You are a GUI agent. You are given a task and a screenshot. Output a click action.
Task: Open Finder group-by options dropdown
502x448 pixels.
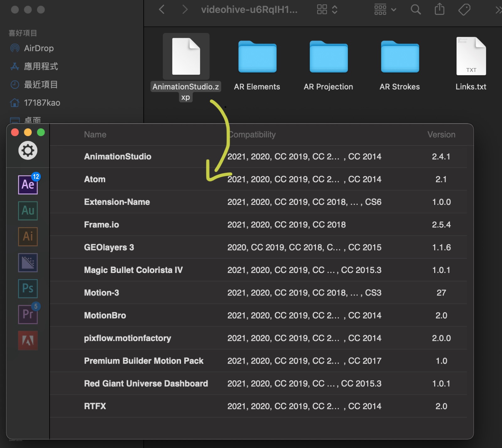(385, 10)
